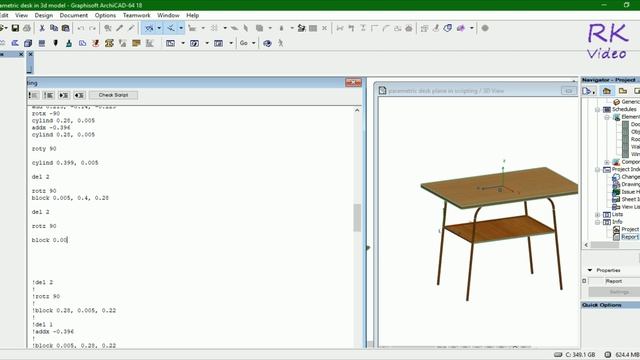
Task: Click the globe 3D orbit icon
Action: coord(267,43)
